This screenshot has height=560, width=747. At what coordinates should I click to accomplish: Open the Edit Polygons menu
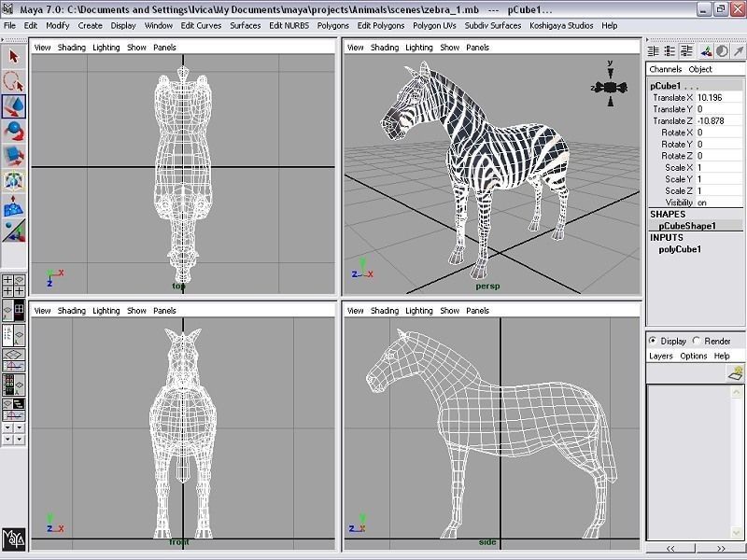(x=381, y=26)
